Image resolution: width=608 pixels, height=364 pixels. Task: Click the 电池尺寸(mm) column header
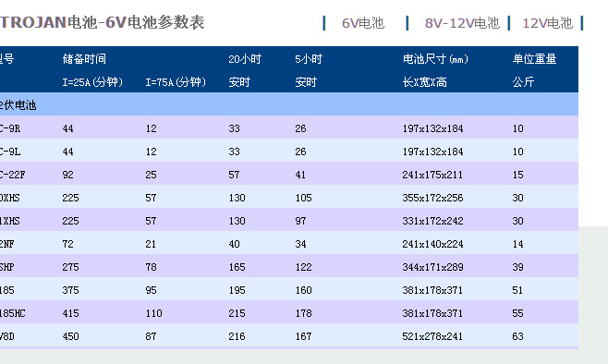(x=435, y=59)
